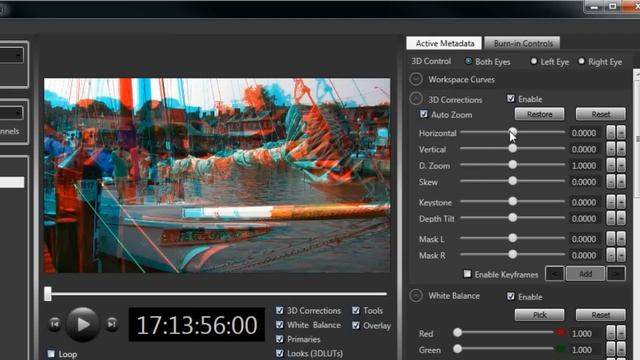Decrement the Vertical value stepper

(611, 149)
